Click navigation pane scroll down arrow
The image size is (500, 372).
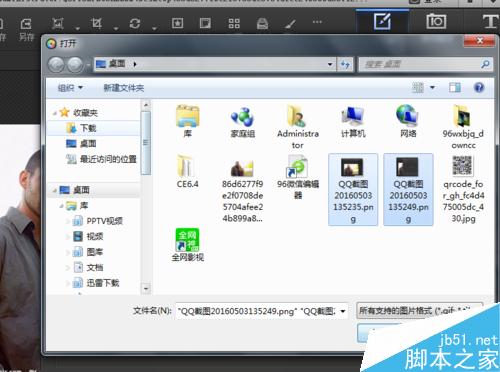(x=146, y=288)
